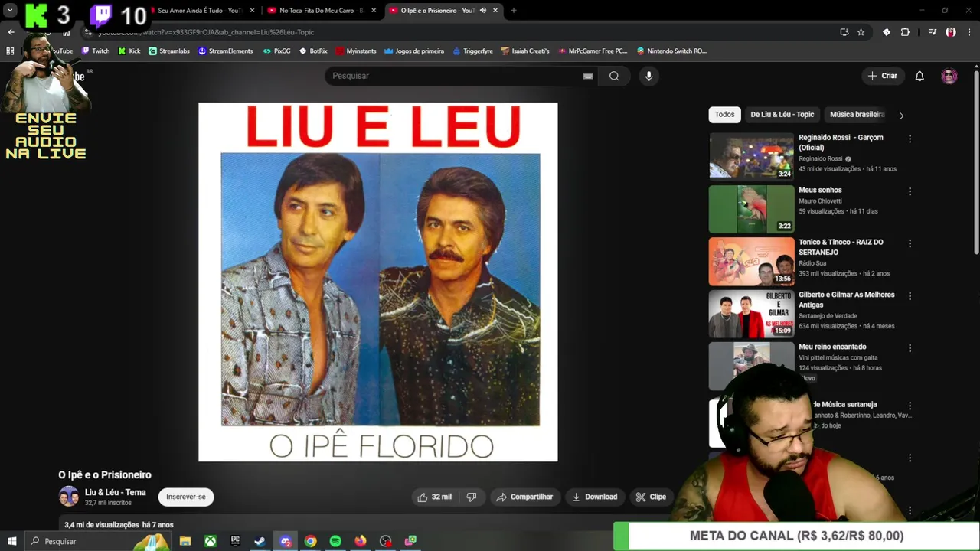Open Reginaldo Rossi - Garçom thumbnail

[x=751, y=156]
